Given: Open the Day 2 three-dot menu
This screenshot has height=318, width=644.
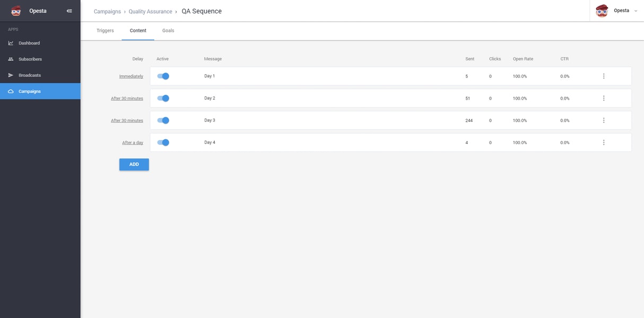Looking at the screenshot, I should click(x=604, y=98).
